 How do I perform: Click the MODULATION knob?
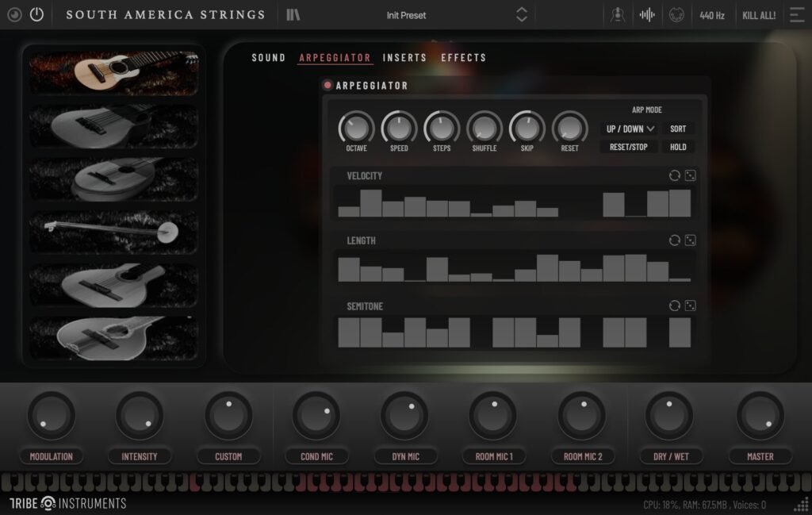[x=52, y=416]
